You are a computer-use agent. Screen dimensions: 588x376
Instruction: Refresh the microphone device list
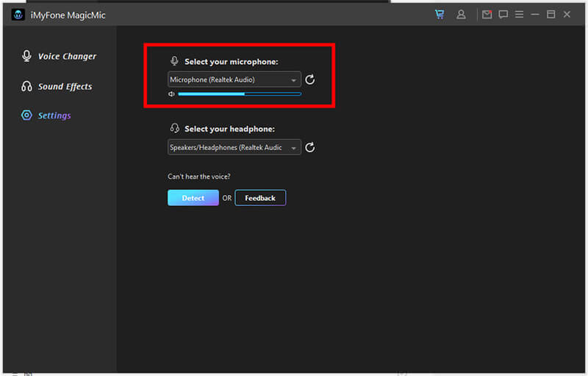click(x=309, y=79)
